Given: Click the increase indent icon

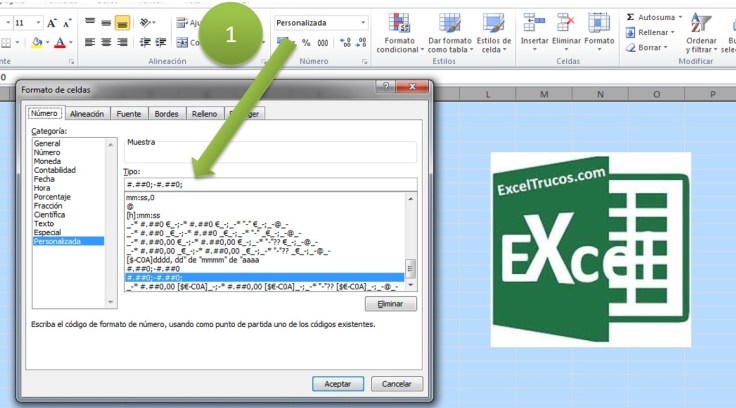Looking at the screenshot, I should tap(161, 42).
